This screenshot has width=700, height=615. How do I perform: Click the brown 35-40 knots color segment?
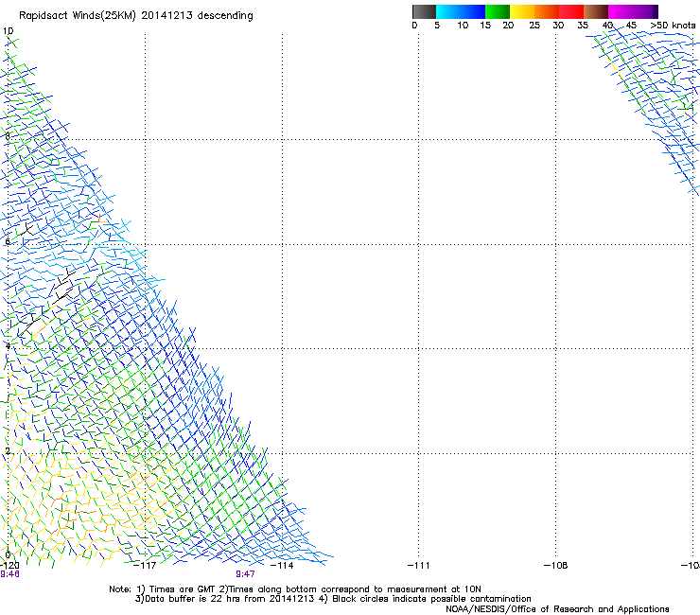click(x=596, y=11)
